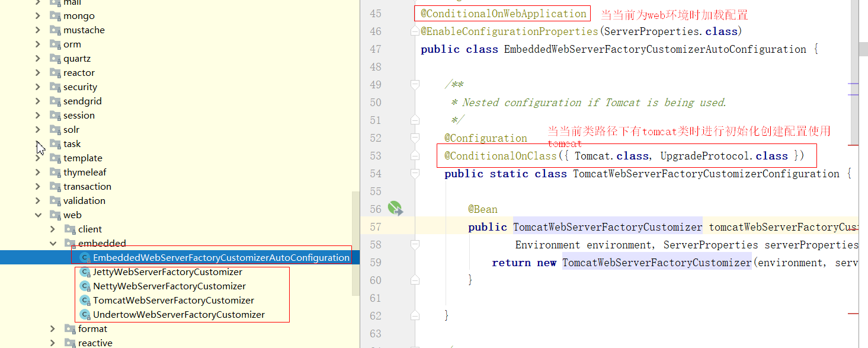Fold the Javadoc comment at line 49
Viewport: 868px width, 348px height.
tap(415, 85)
